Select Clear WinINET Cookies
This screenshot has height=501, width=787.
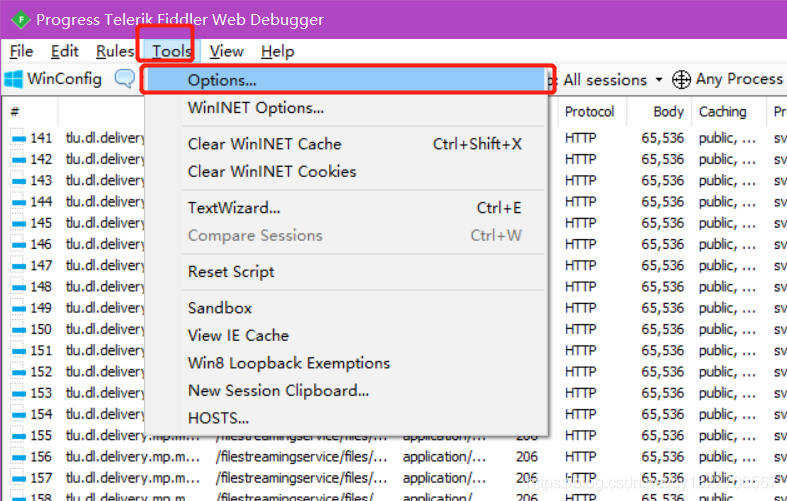[x=346, y=172]
